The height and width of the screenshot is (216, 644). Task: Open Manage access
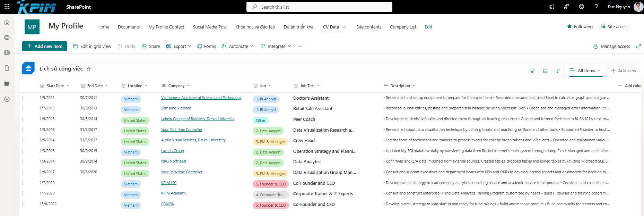tap(612, 46)
